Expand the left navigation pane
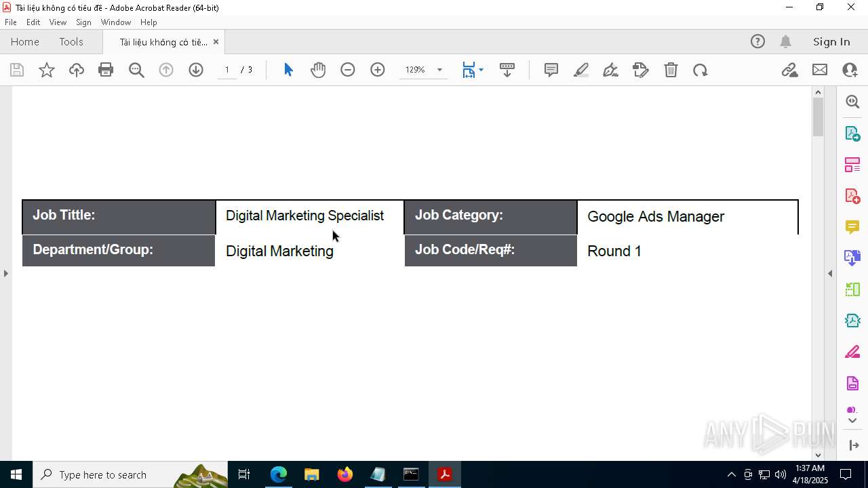 6,273
